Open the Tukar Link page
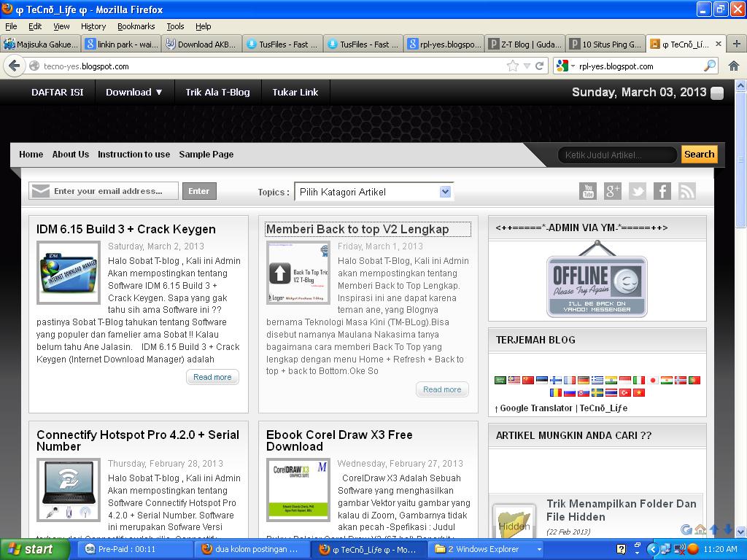The width and height of the screenshot is (747, 560). click(x=295, y=92)
